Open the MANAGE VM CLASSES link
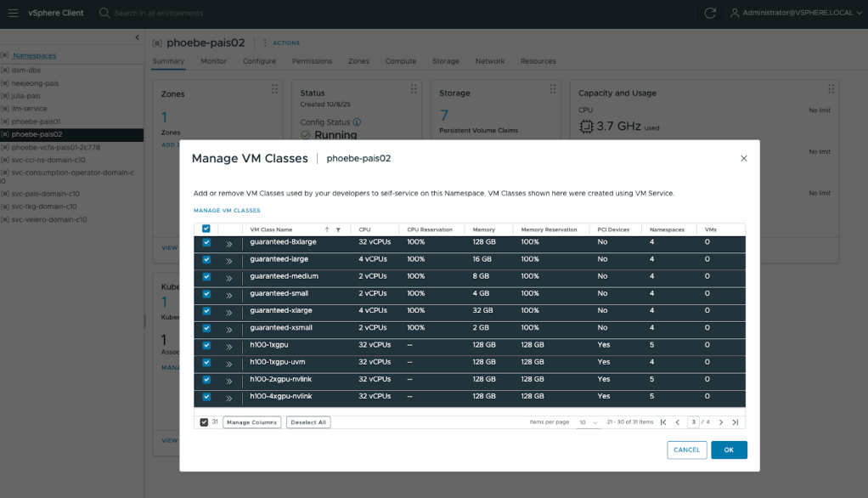This screenshot has width=868, height=498. (227, 211)
